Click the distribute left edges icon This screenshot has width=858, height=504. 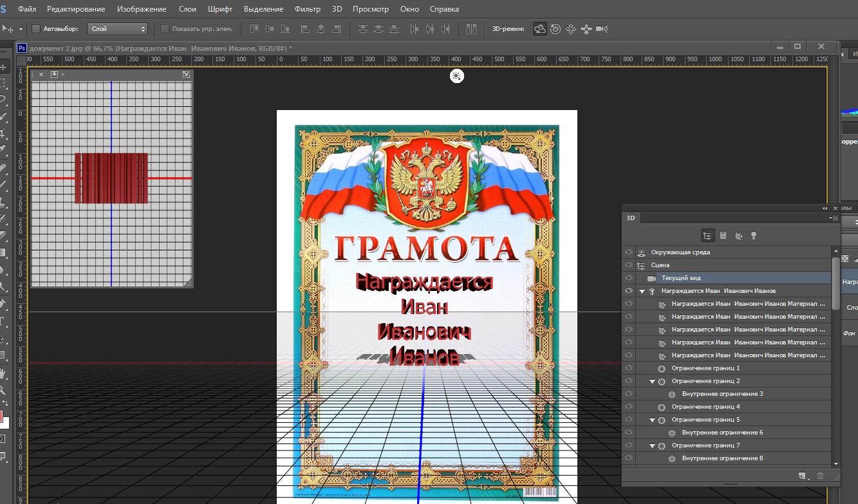414,29
